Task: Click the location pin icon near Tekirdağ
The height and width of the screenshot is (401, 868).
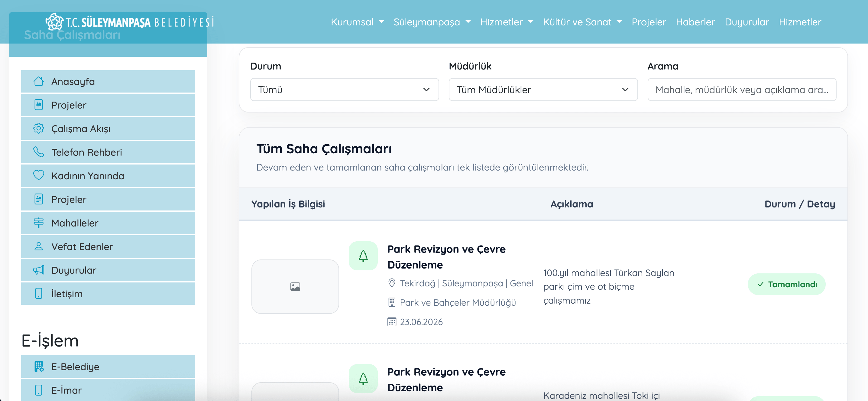Action: click(x=392, y=283)
